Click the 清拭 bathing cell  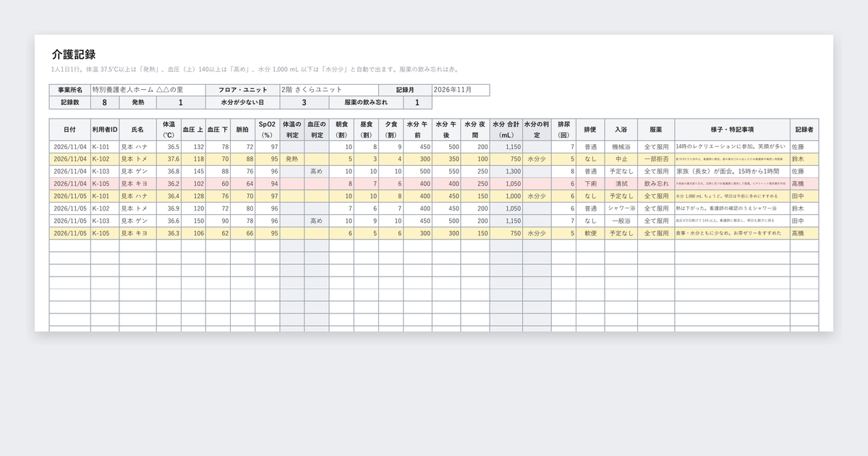621,184
